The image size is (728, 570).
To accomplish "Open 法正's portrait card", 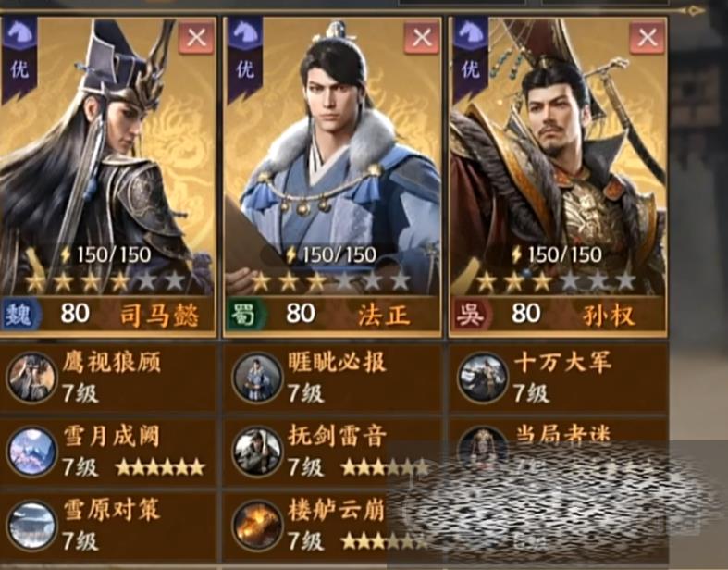I will [332, 177].
